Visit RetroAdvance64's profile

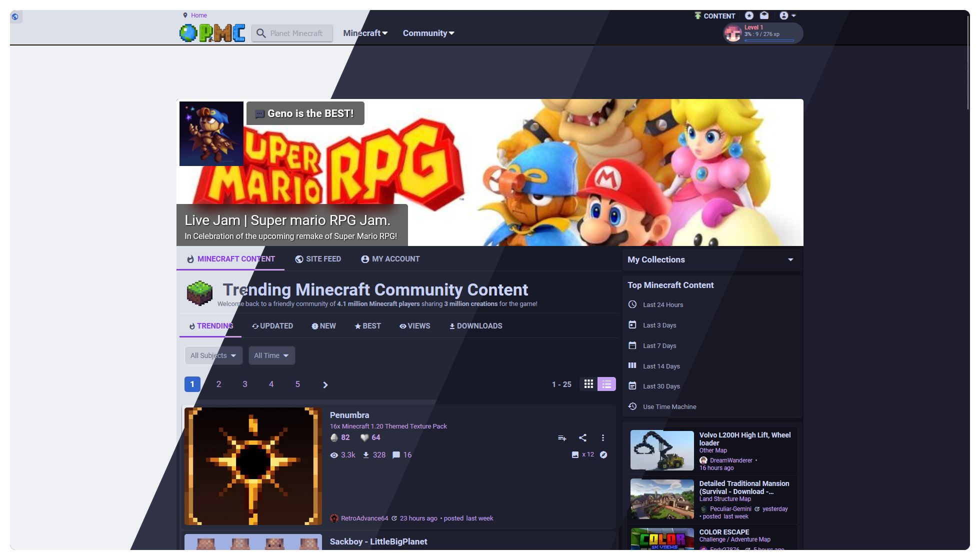pos(364,518)
